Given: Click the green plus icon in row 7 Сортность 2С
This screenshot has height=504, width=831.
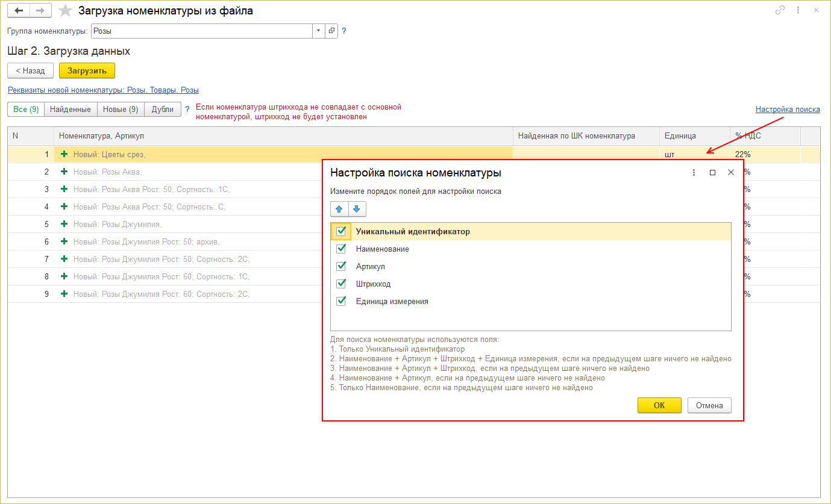Looking at the screenshot, I should [x=64, y=259].
